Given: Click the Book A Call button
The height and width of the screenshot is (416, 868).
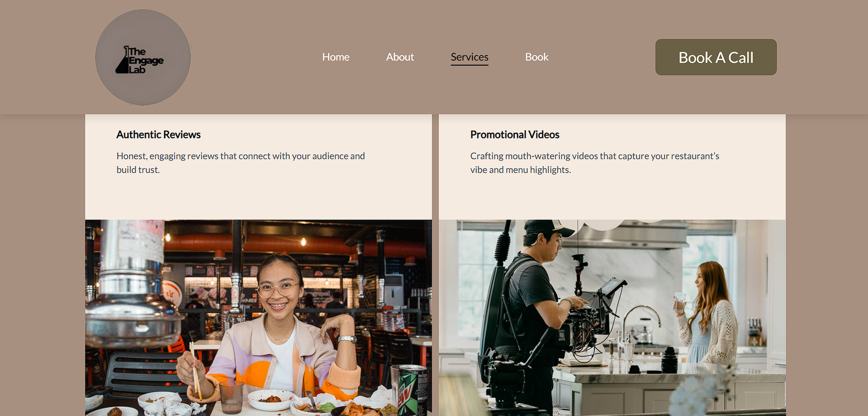Looking at the screenshot, I should [x=716, y=57].
